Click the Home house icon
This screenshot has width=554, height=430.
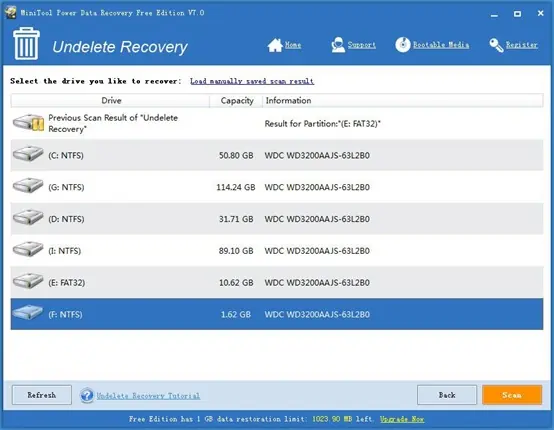[x=275, y=45]
